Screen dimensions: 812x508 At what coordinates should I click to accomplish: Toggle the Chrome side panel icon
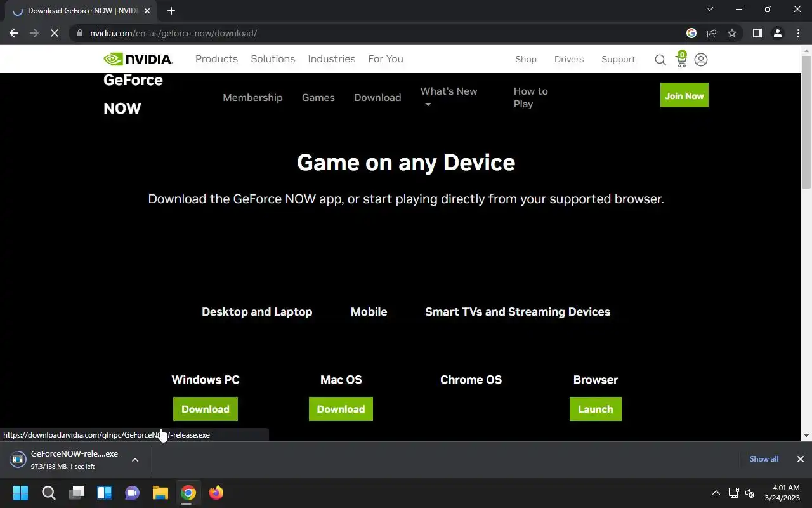(757, 33)
